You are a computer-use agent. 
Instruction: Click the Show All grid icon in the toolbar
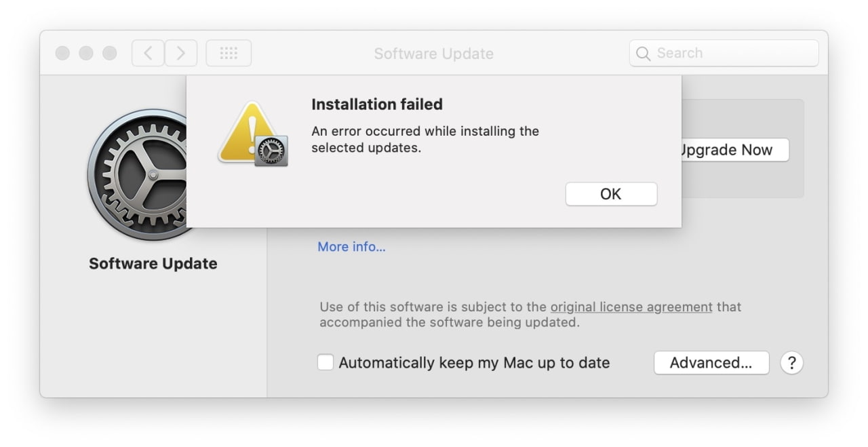point(229,52)
